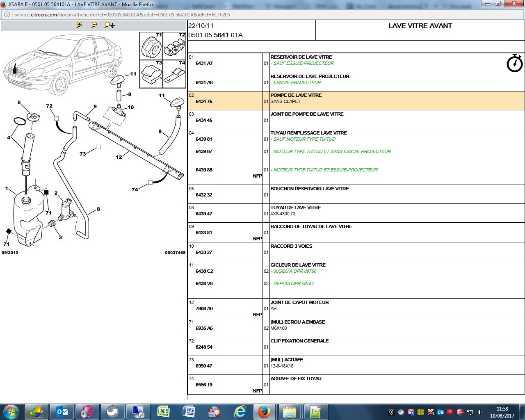The height and width of the screenshot is (420, 525).
Task: Select part number 6935 A6
Action: click(204, 328)
